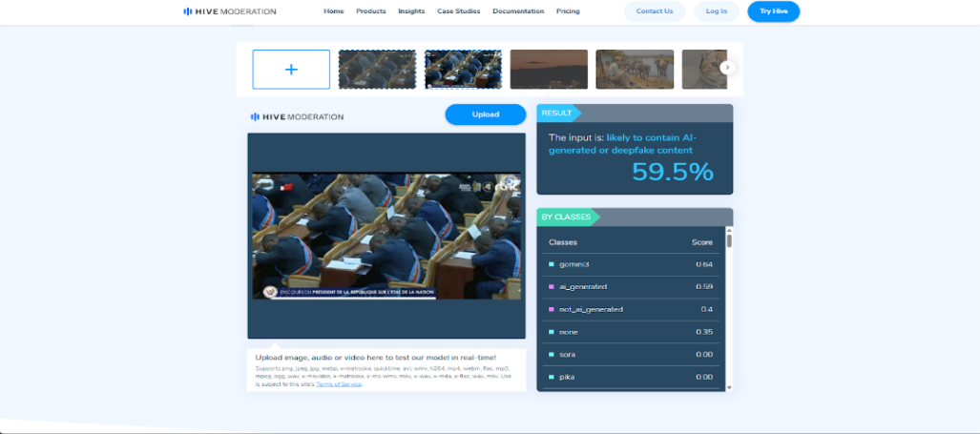The height and width of the screenshot is (434, 980).
Task: Open the Documentation link in navbar
Action: [518, 11]
